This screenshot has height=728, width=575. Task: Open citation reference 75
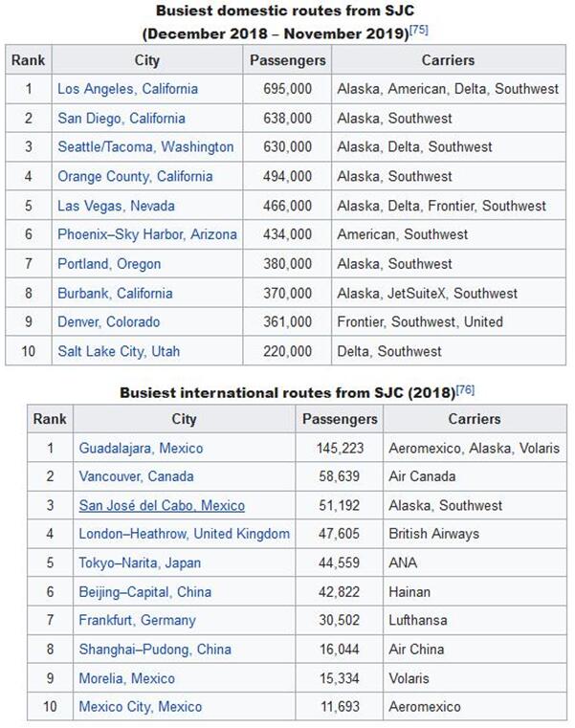pyautogui.click(x=418, y=30)
